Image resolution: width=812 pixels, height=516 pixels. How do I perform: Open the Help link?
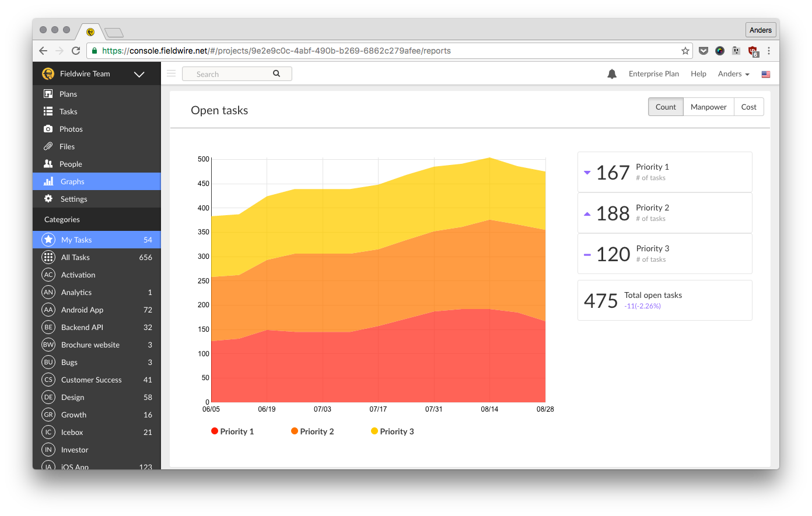(698, 73)
